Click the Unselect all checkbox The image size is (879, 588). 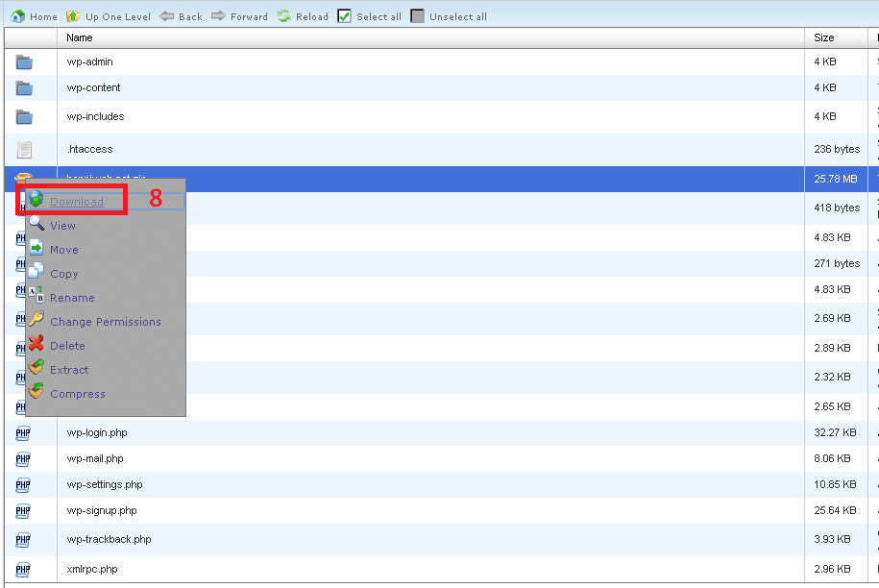pyautogui.click(x=418, y=16)
